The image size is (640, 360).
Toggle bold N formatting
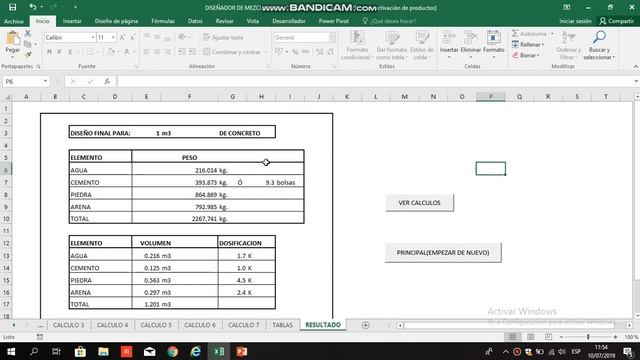49,52
